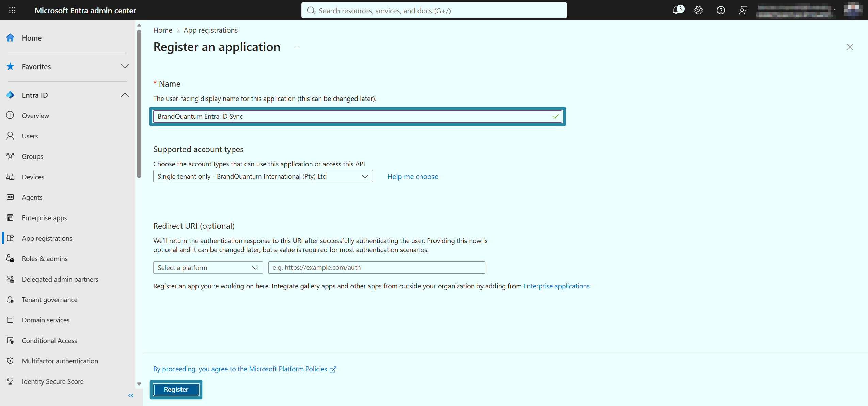868x406 pixels.
Task: Click the Help me choose link
Action: (413, 176)
